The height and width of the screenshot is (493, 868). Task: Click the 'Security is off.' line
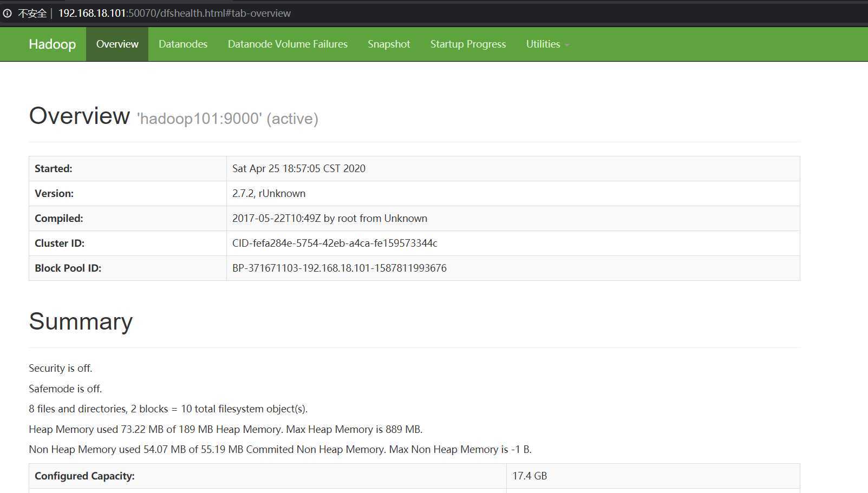pos(61,368)
